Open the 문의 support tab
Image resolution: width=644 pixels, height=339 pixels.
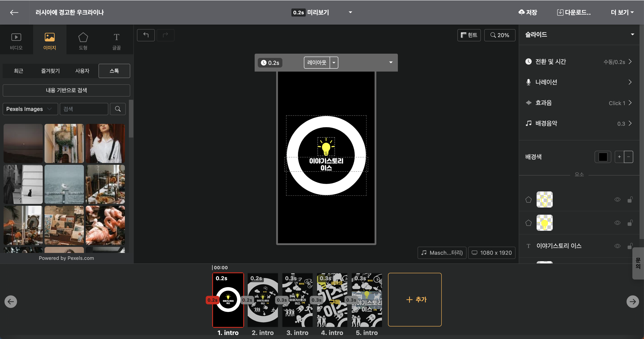(x=638, y=263)
